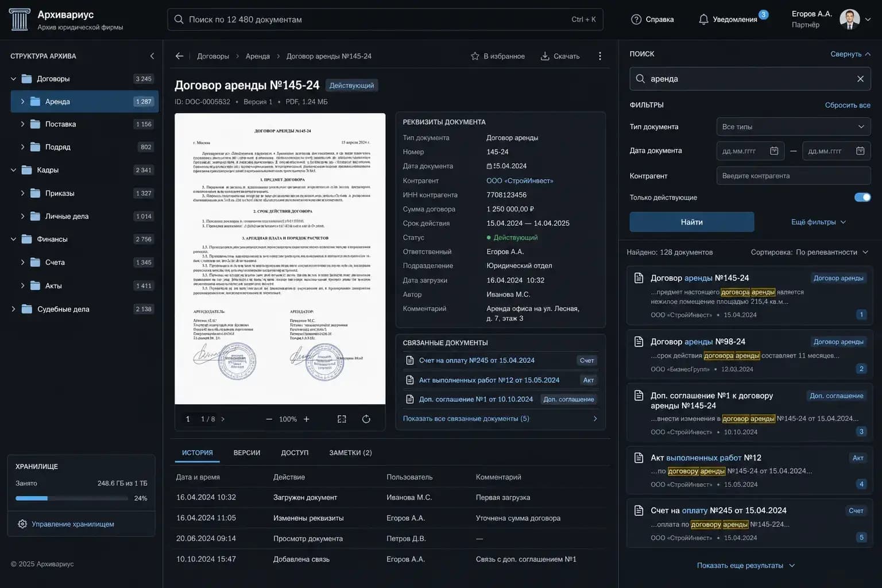Click the document page preview thumbnail
This screenshot has width=882, height=588.
click(280, 258)
